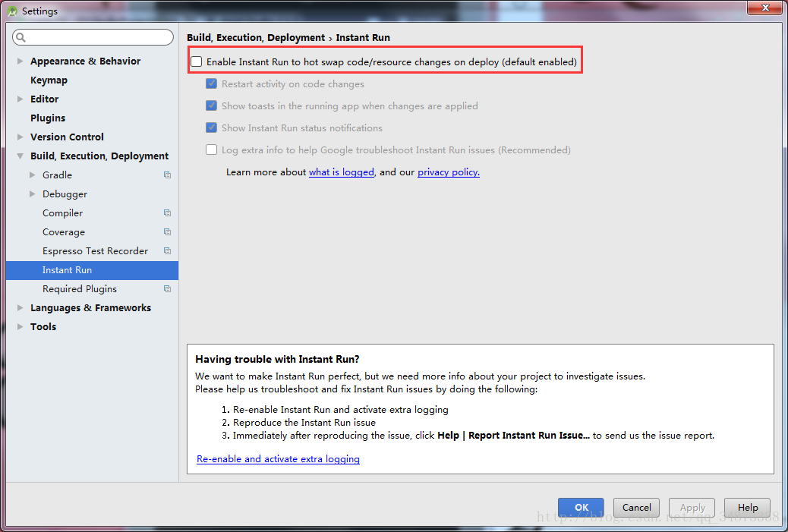Viewport: 788px width, 532px height.
Task: Open the privacy policy link
Action: coord(448,172)
